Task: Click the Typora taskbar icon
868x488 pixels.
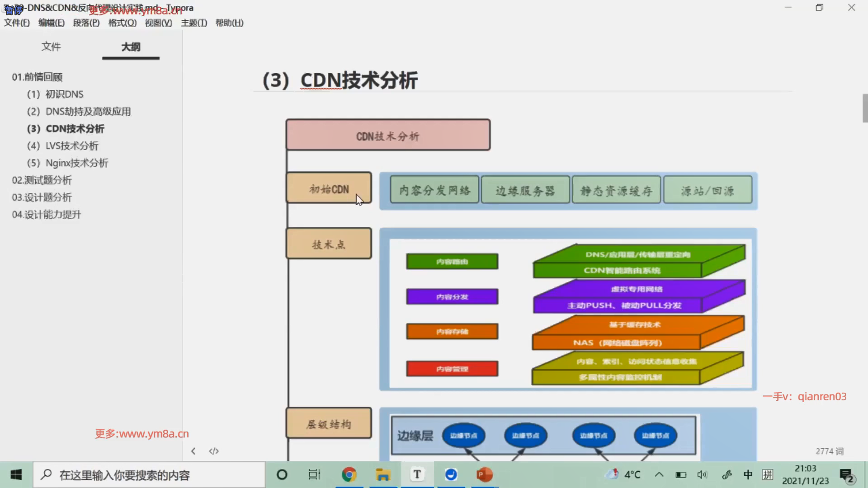Action: click(x=417, y=474)
